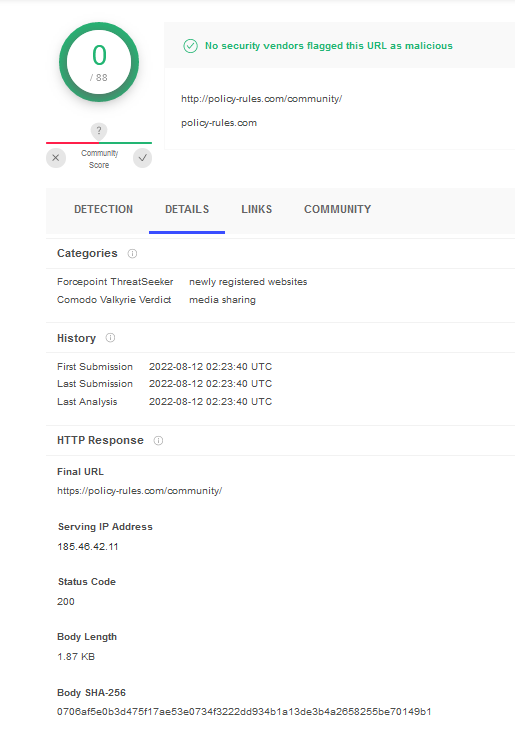Click the domain policy-rules.com under the URL
515x732 pixels.
[219, 123]
